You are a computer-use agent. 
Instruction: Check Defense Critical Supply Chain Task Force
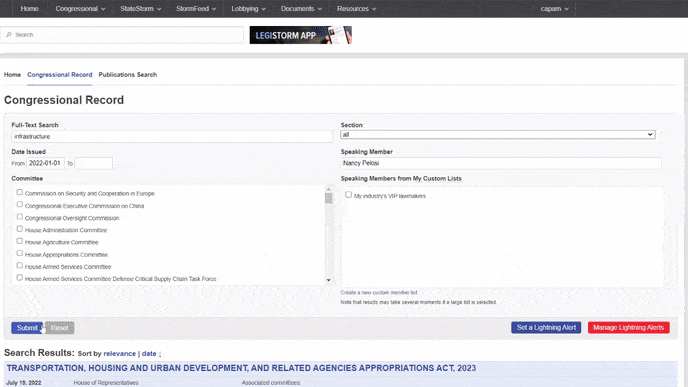pyautogui.click(x=19, y=278)
